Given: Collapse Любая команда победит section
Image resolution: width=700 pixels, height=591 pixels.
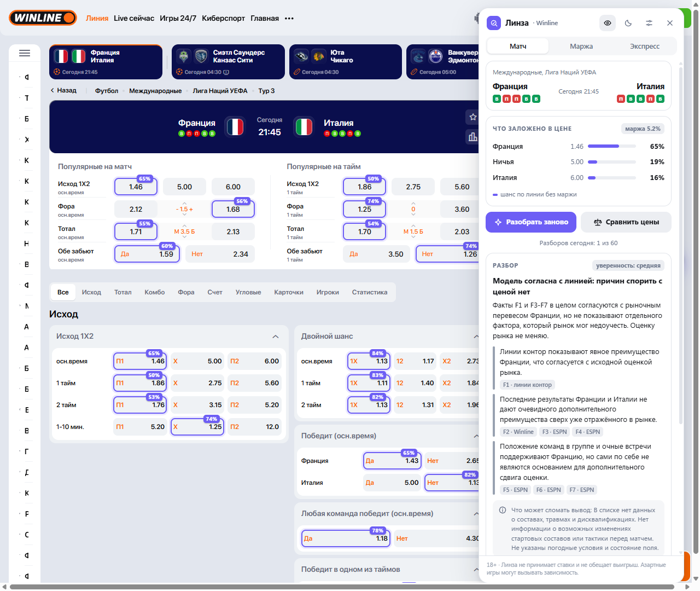Looking at the screenshot, I should (476, 514).
